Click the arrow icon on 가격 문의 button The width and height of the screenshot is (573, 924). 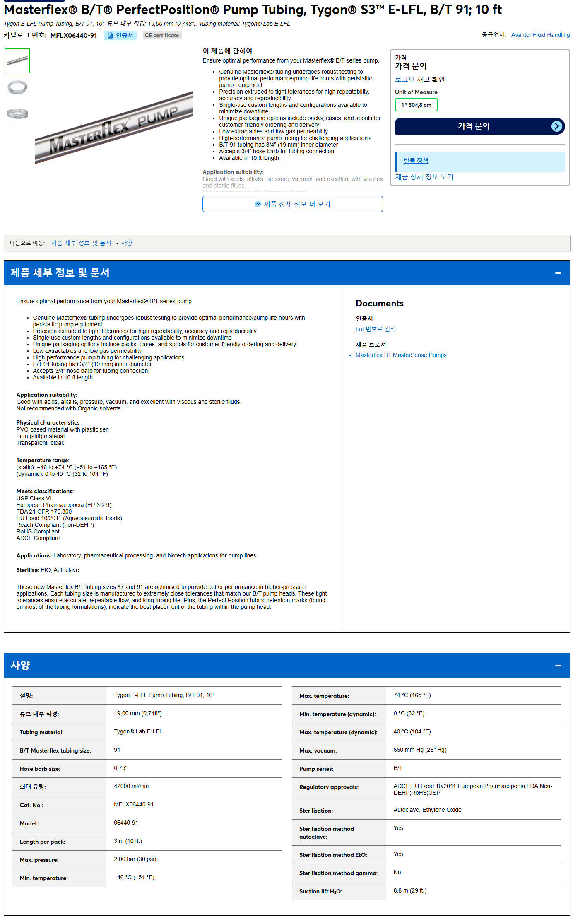click(557, 126)
